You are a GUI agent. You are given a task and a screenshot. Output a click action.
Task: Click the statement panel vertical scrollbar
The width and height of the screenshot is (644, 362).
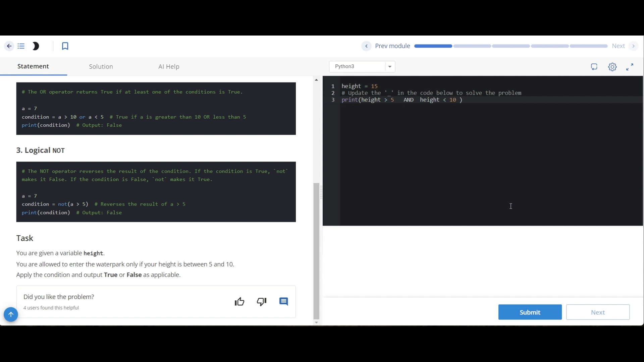316,251
